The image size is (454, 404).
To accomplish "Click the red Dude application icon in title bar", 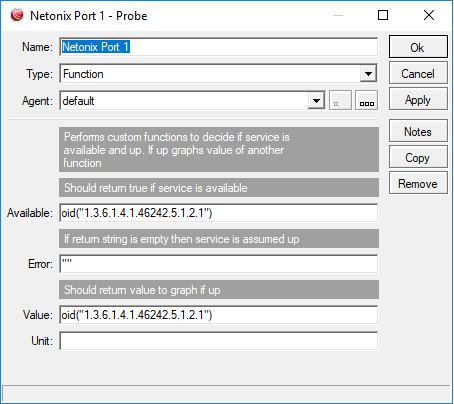I will coord(17,15).
